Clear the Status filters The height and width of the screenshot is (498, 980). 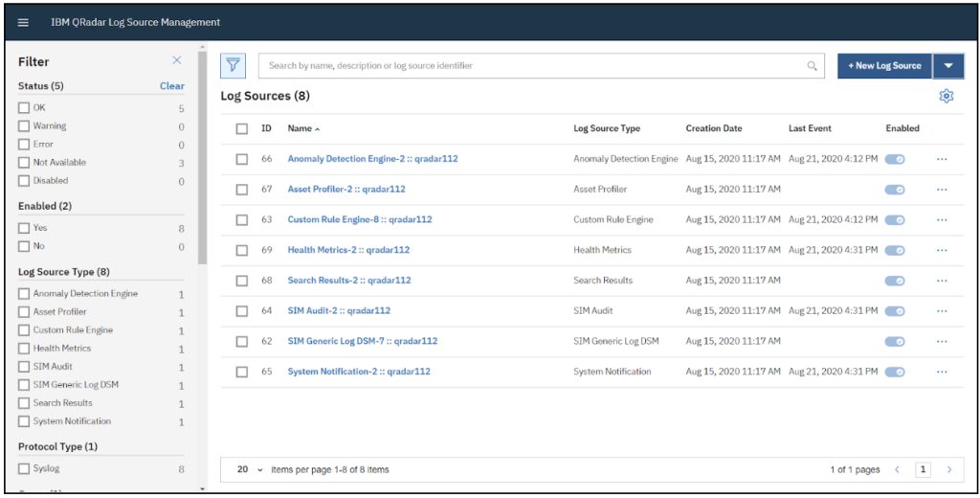tap(172, 85)
